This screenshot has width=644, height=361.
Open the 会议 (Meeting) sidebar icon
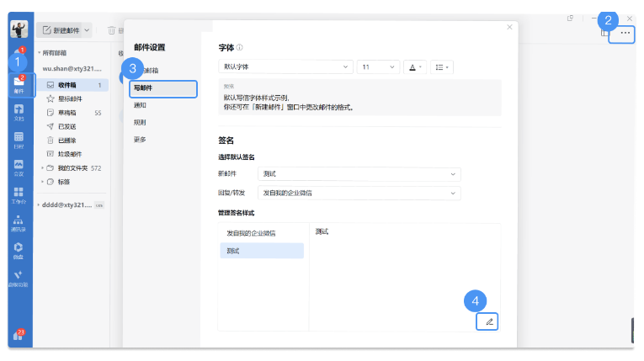pos(18,167)
